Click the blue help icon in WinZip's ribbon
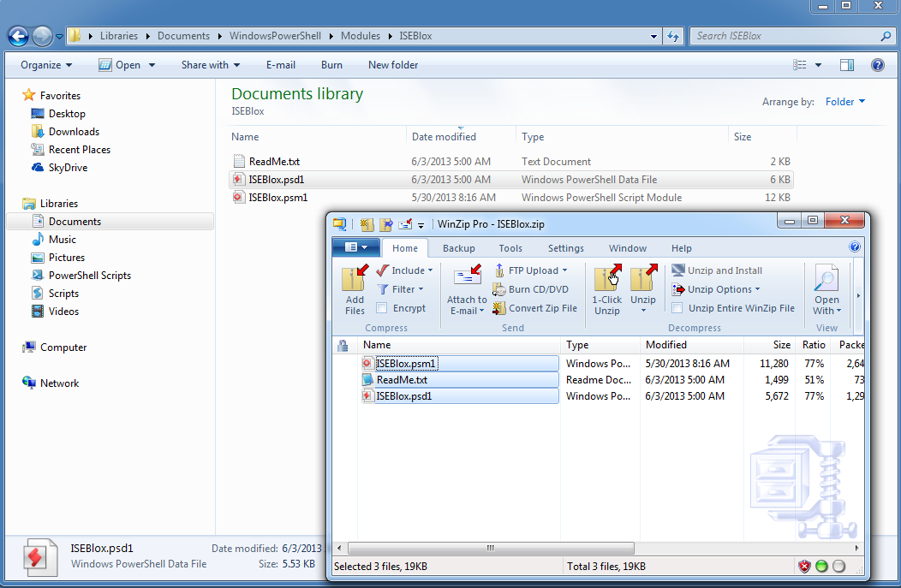Screen dimensions: 901x588 855,246
